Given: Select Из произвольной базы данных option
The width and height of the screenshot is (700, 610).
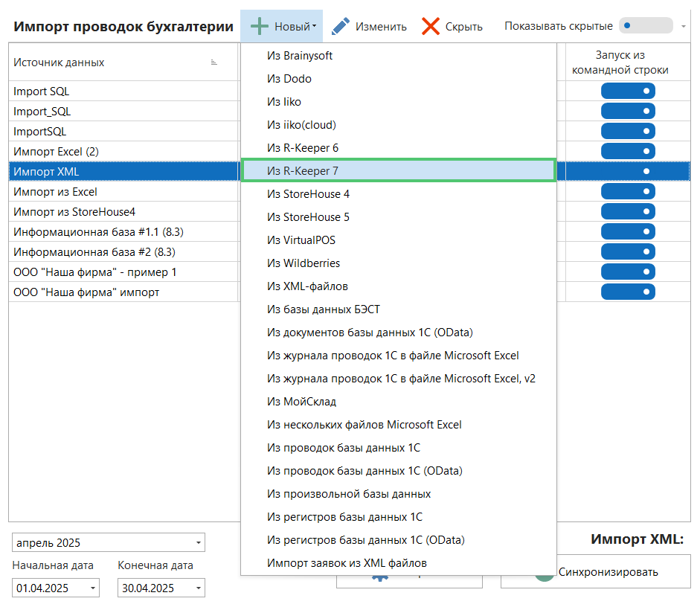Looking at the screenshot, I should (x=349, y=494).
